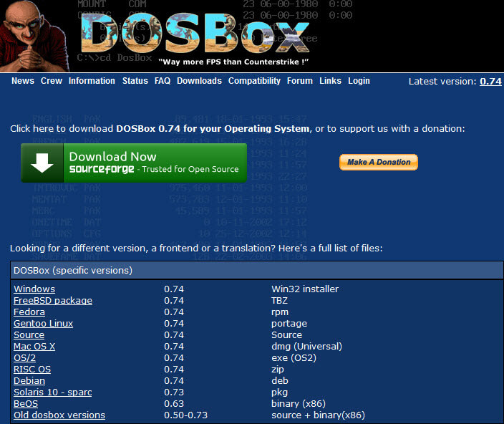Viewport: 504px width, 424px height.
Task: Click the DOSBox logo banner
Action: coord(195,33)
